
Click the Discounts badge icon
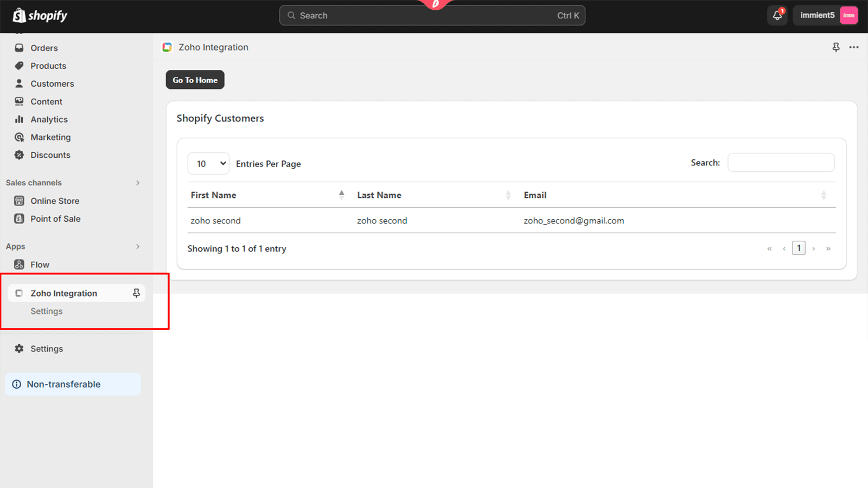point(20,155)
